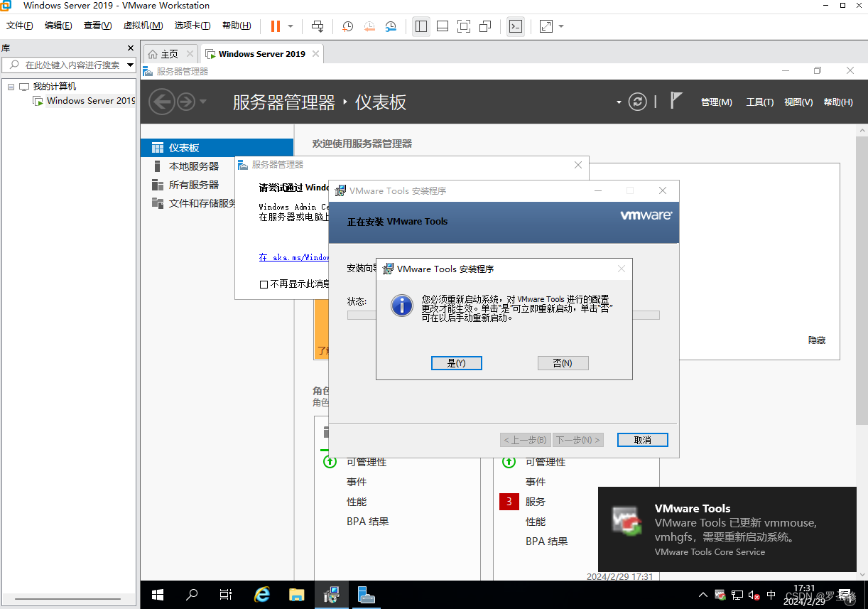Click 服务 next to the red badge

click(x=536, y=502)
